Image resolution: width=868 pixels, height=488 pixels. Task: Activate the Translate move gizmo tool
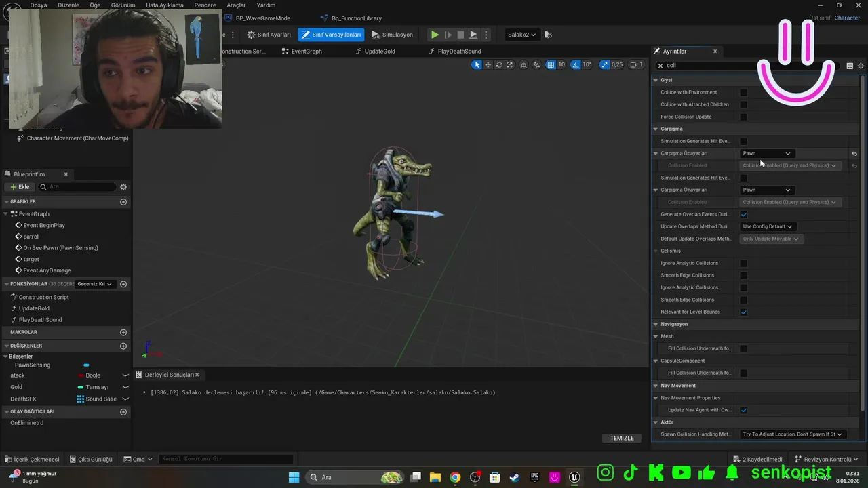point(488,65)
